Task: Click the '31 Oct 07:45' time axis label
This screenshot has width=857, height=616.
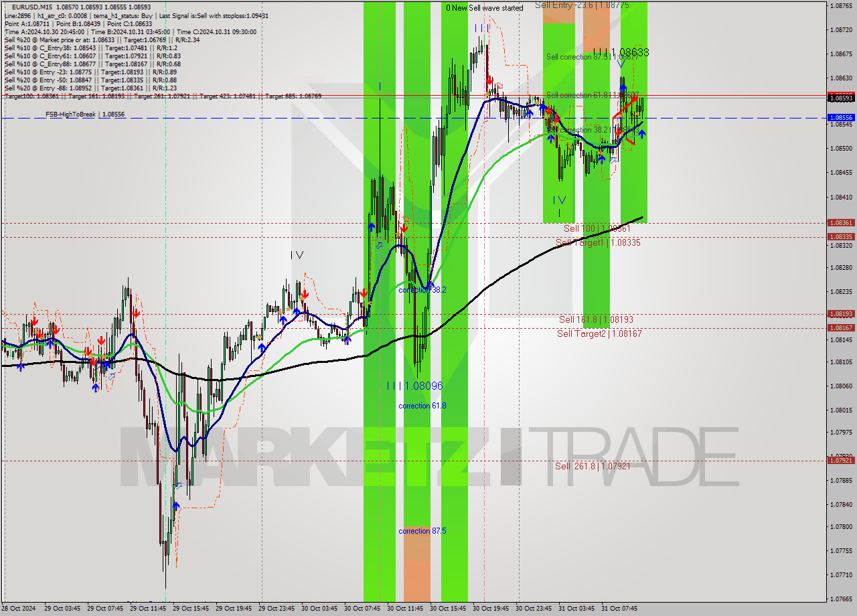Action: pyautogui.click(x=619, y=609)
